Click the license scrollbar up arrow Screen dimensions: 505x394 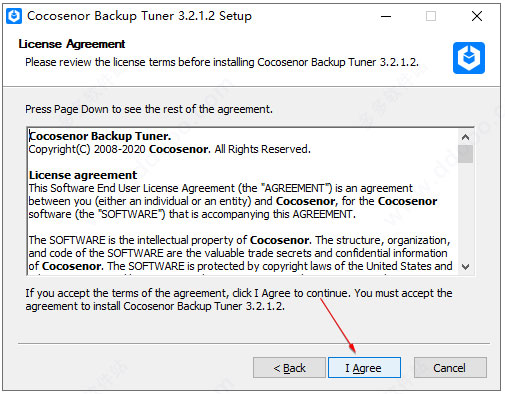click(x=465, y=137)
